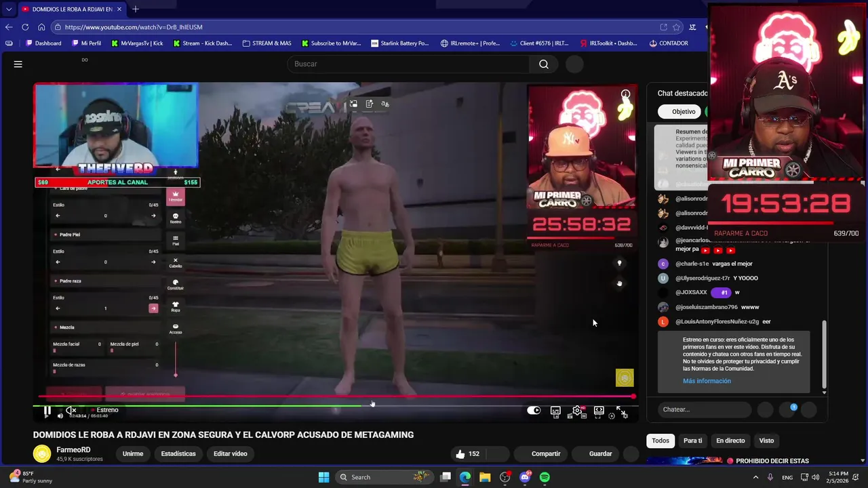Click the YouTube search magnifier button
Screen dimensions: 868x488
point(544,64)
